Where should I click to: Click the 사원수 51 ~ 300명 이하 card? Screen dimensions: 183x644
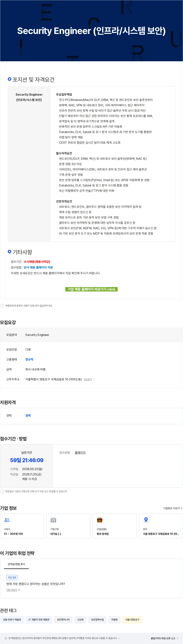pos(22,526)
